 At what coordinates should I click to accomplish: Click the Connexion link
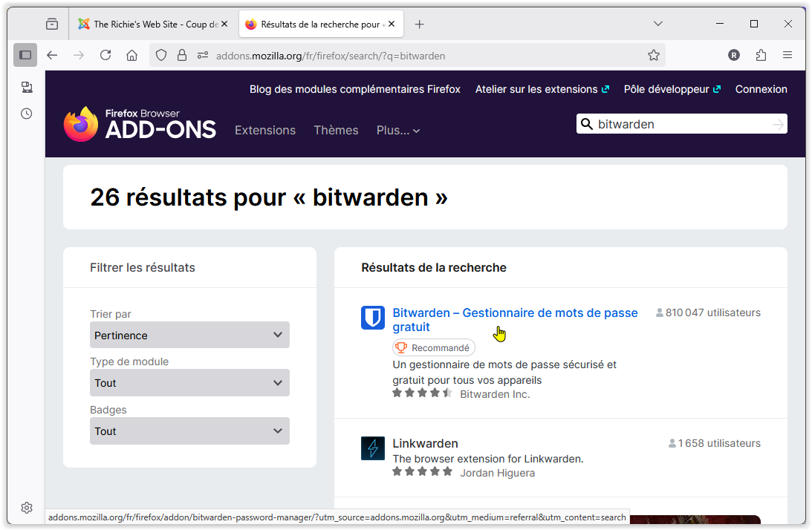(761, 89)
